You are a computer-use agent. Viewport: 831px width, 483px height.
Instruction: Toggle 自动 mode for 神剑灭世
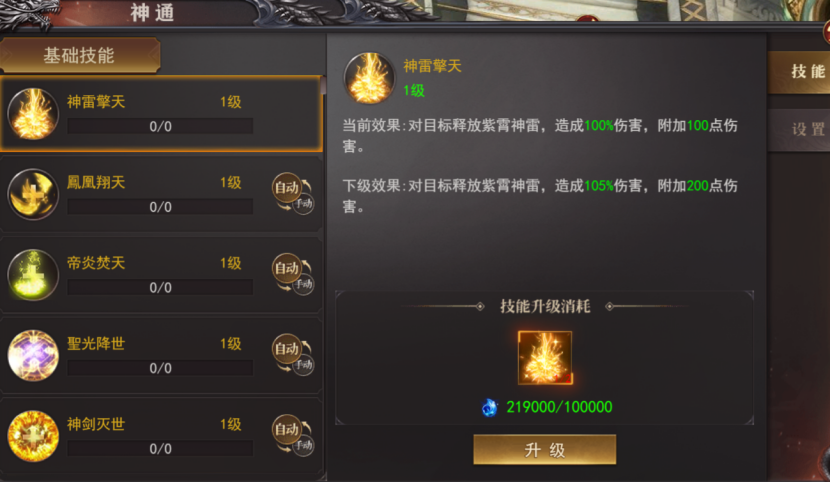[293, 435]
